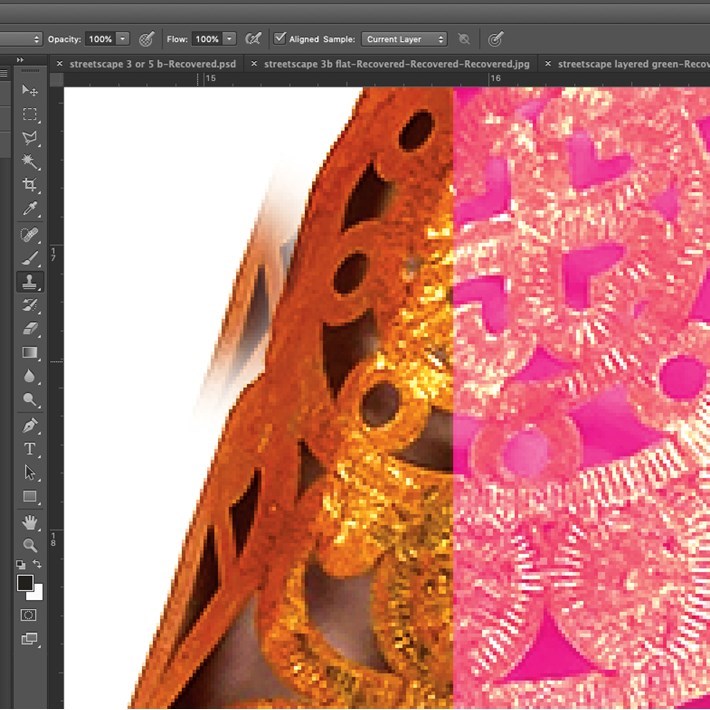Image resolution: width=710 pixels, height=710 pixels.
Task: Select the Eraser tool
Action: tap(29, 329)
